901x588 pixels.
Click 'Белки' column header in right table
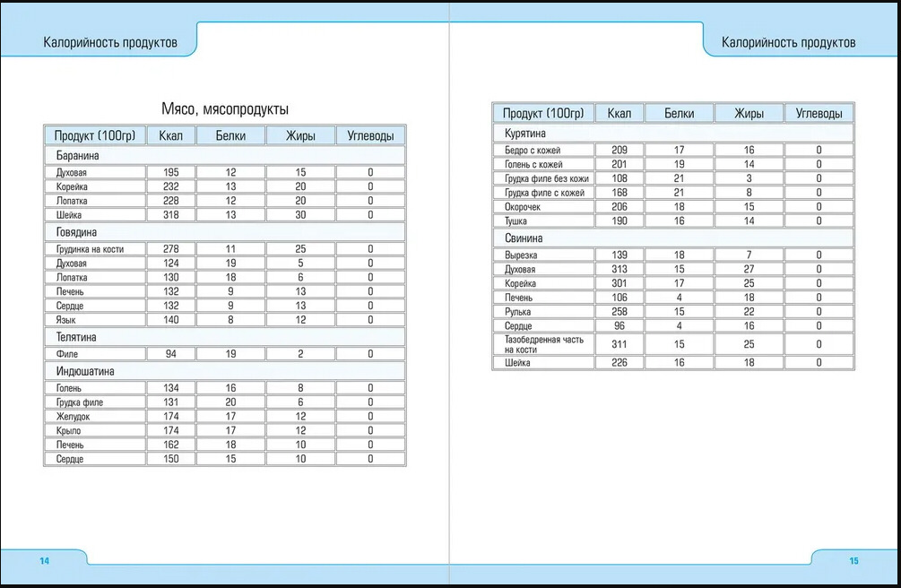pos(679,113)
